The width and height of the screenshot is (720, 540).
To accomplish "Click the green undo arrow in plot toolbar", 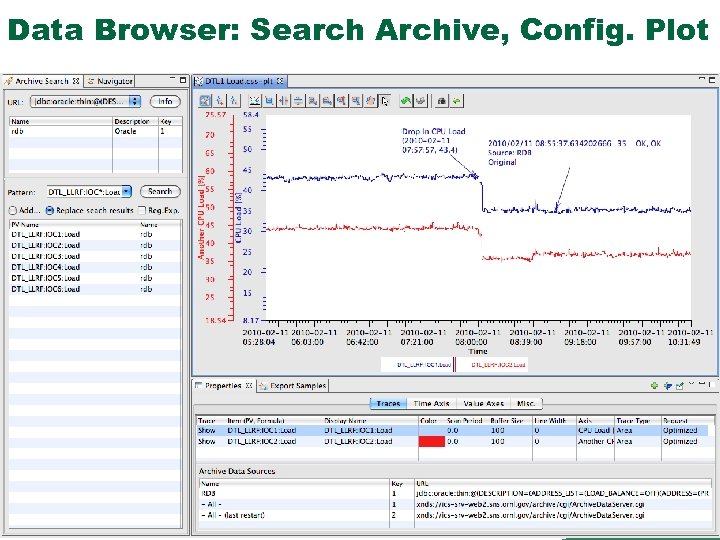I will (x=405, y=101).
